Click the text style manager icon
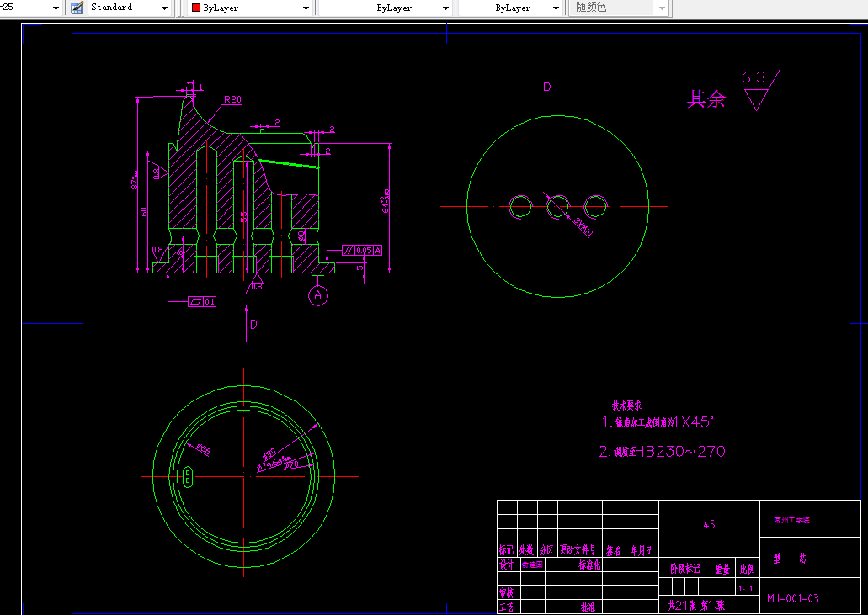This screenshot has width=868, height=615. click(x=77, y=8)
